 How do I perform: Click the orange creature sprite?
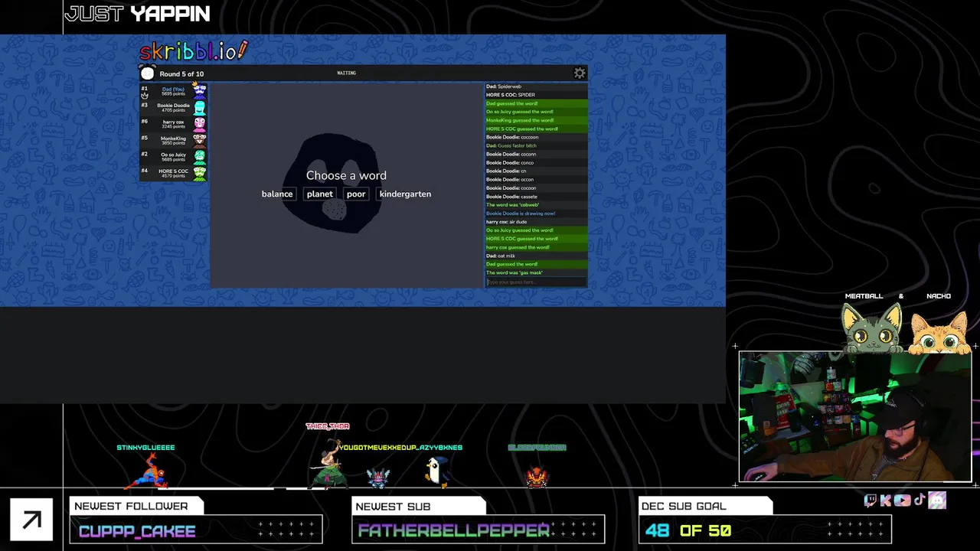click(537, 475)
